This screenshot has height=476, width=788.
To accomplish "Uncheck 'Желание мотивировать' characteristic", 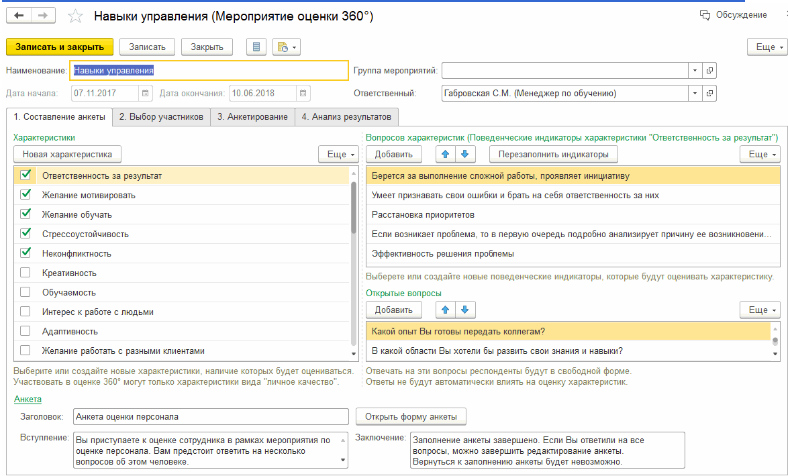I will point(25,194).
